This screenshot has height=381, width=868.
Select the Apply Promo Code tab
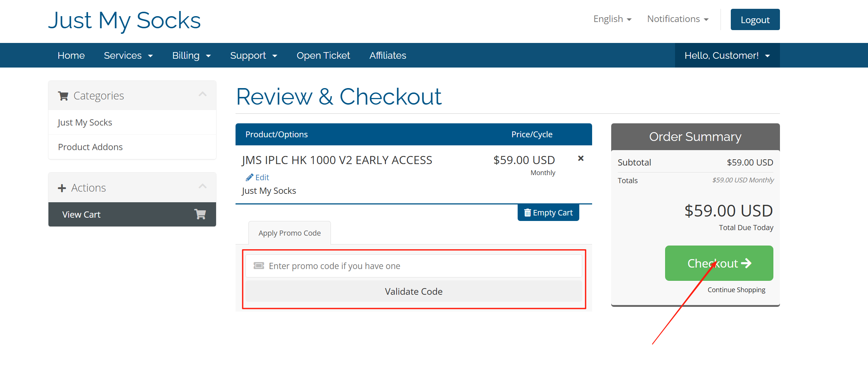coord(289,233)
